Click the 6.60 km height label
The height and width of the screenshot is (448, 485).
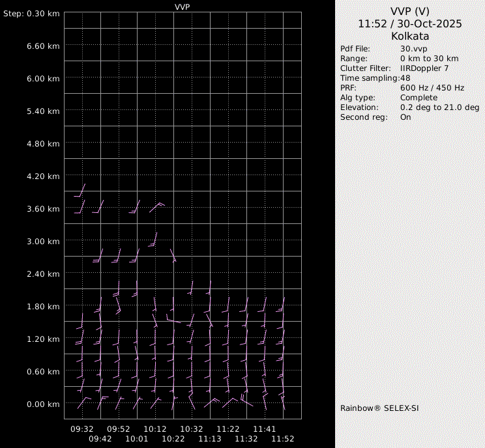[x=43, y=46]
